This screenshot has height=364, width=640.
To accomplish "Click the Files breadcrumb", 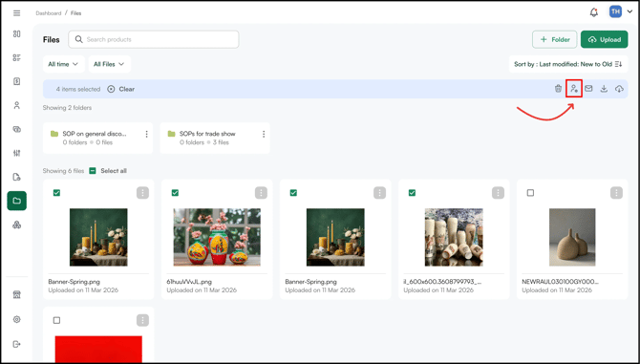I will (x=75, y=13).
